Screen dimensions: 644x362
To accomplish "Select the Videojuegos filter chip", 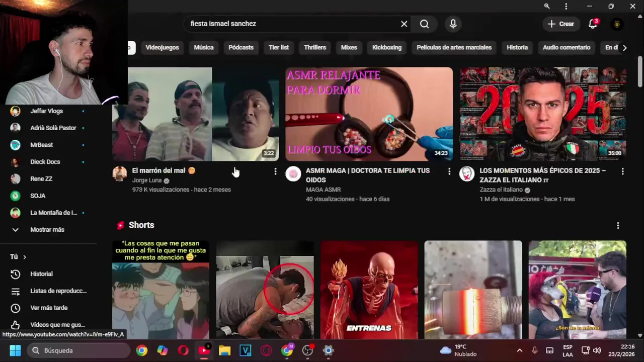I will click(x=162, y=47).
